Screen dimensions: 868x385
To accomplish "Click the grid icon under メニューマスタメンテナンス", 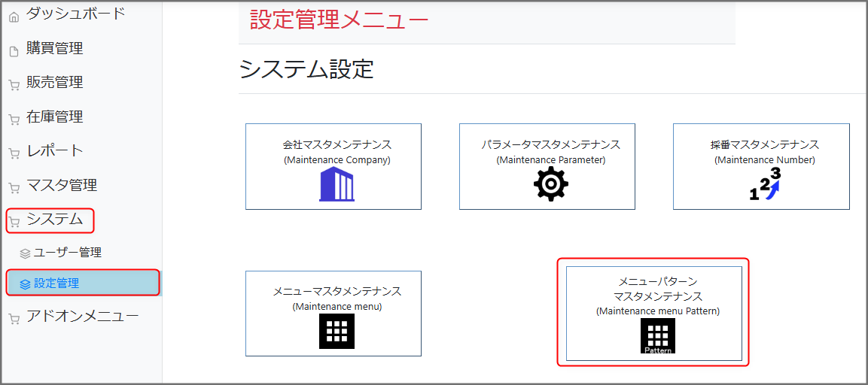I will pyautogui.click(x=337, y=331).
